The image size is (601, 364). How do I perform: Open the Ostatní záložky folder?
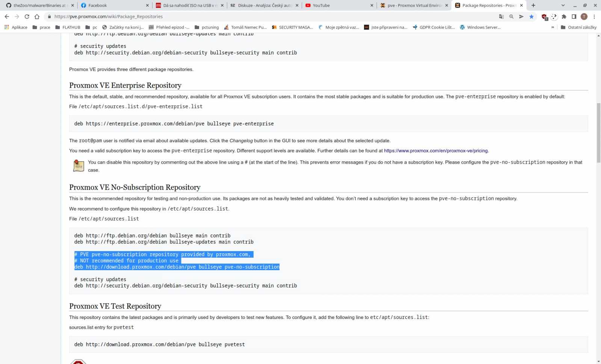578,27
